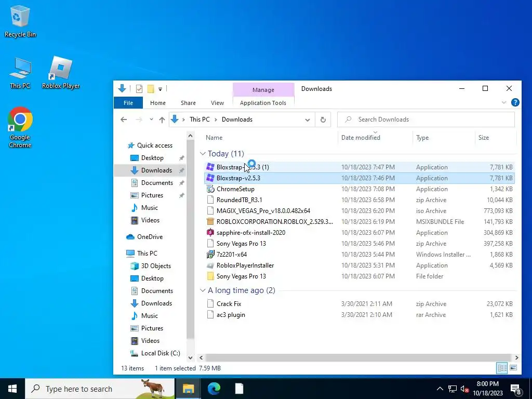Click the Properties quick access toolbar icon
Image resolution: width=532 pixels, height=399 pixels.
[139, 89]
